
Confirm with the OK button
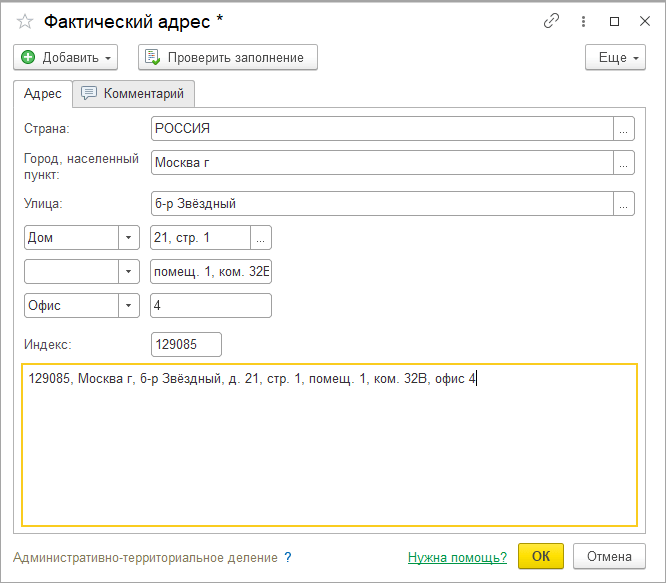[x=541, y=556]
